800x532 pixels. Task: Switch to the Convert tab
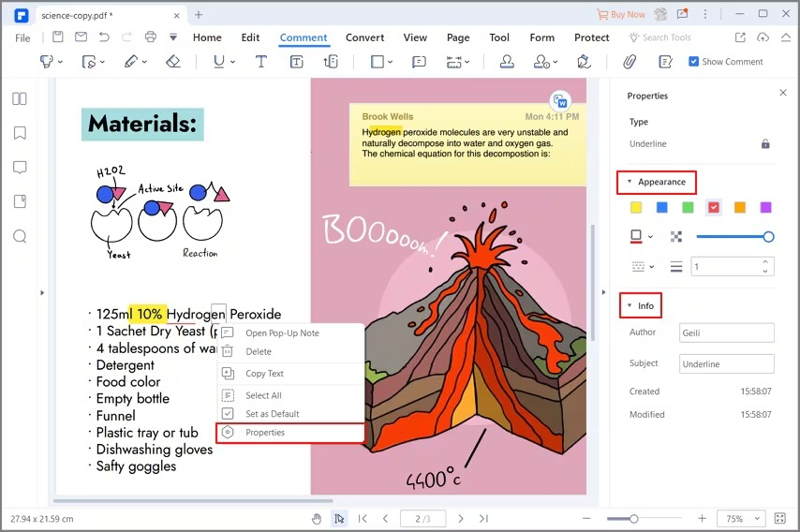click(364, 37)
